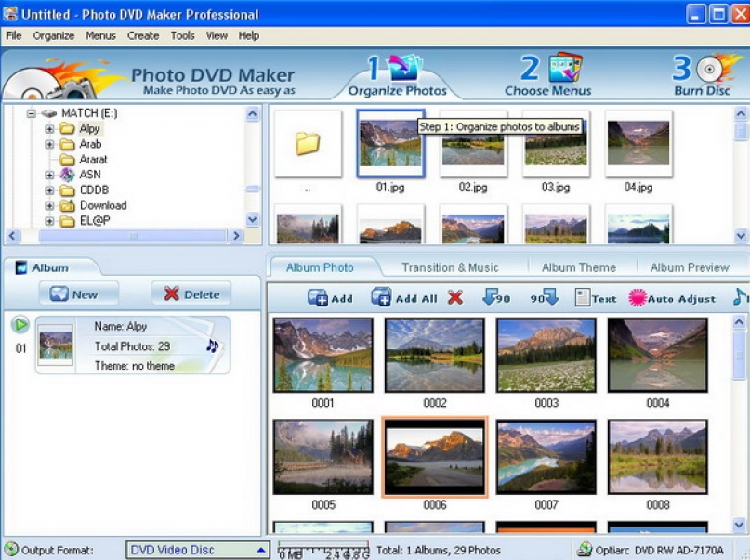Switch to Transition & Music tab
Screen dimensions: 750x560
click(450, 267)
